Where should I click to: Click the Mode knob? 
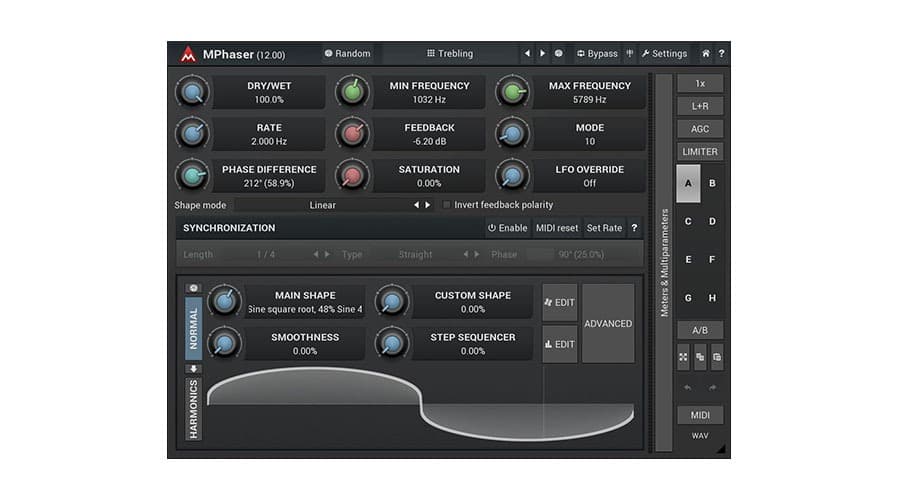pos(513,134)
